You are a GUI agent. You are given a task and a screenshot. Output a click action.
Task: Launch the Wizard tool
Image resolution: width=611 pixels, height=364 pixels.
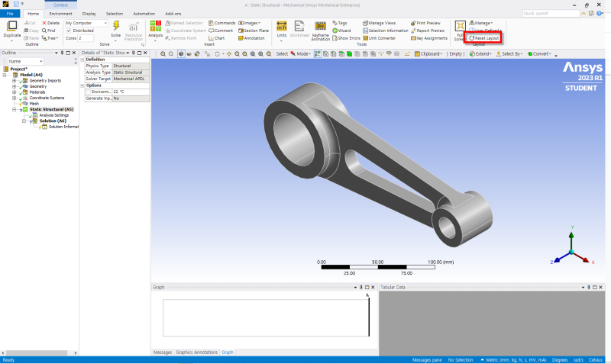(341, 31)
